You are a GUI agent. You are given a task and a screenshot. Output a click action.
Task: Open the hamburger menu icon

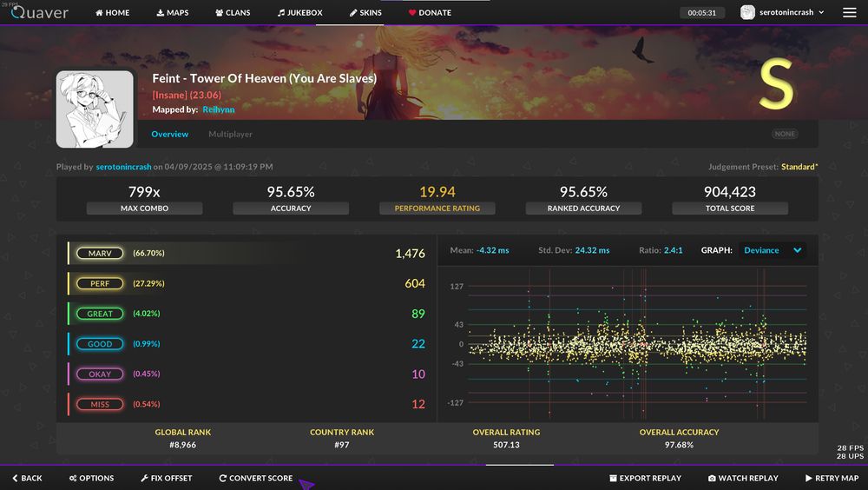(x=850, y=12)
